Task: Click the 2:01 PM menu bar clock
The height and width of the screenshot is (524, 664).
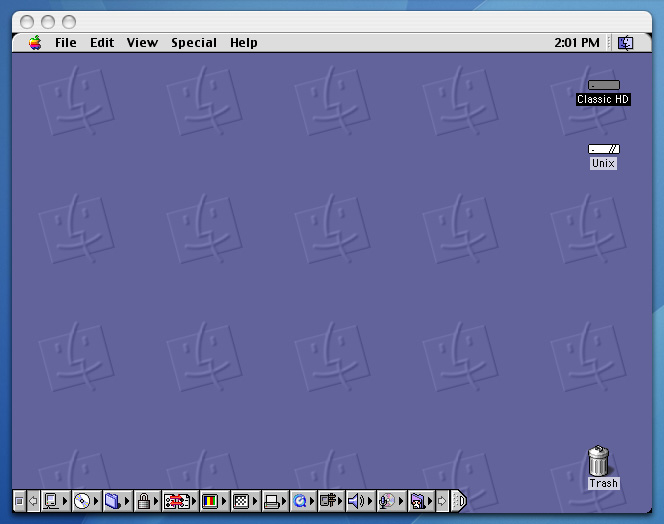Action: click(576, 43)
